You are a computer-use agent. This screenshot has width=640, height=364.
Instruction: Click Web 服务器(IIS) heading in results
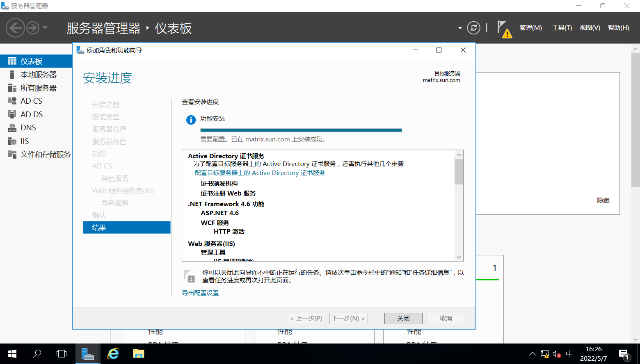(x=211, y=243)
